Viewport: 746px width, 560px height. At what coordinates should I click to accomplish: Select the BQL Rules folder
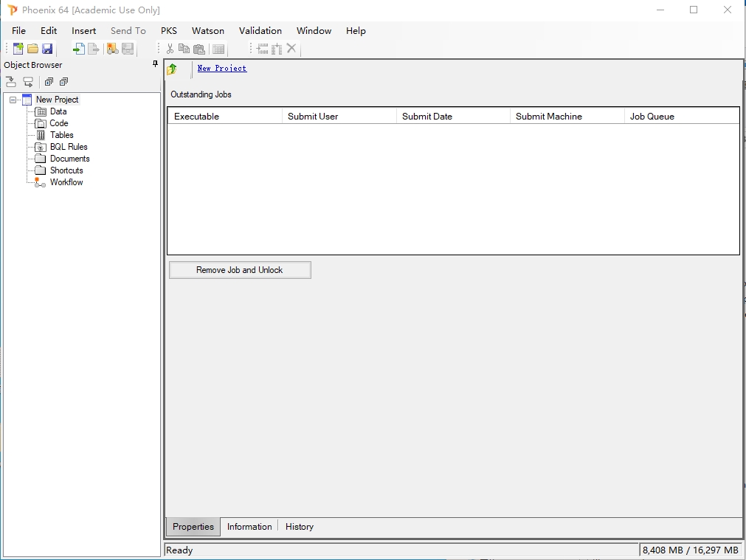click(69, 147)
